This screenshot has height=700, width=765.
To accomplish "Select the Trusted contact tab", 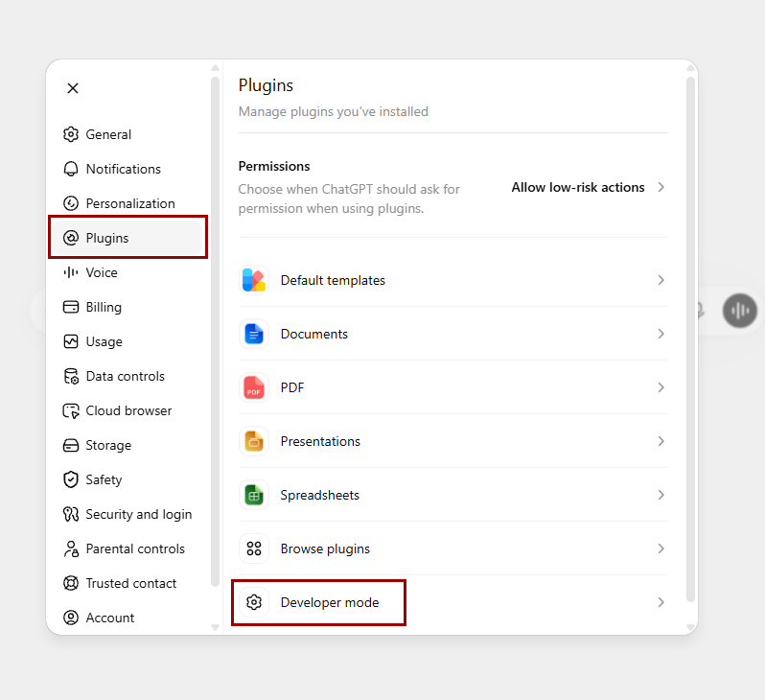I will [x=127, y=583].
